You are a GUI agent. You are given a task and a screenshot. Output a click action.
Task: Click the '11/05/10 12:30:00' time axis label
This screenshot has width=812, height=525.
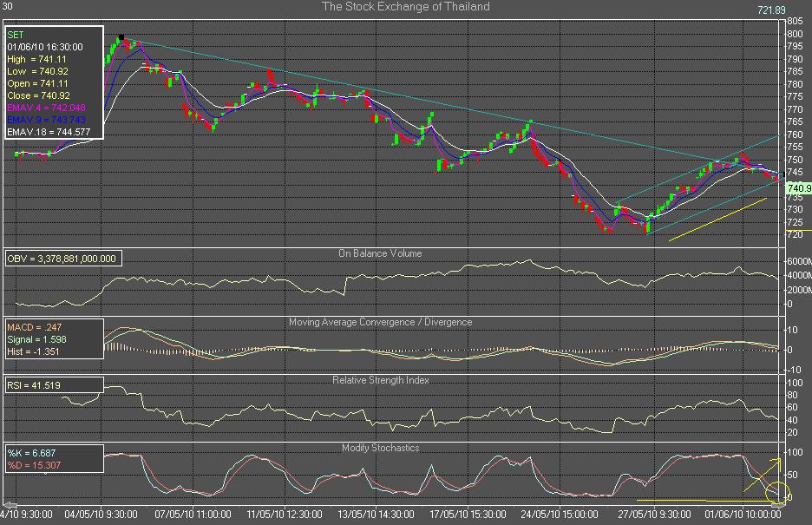click(285, 515)
